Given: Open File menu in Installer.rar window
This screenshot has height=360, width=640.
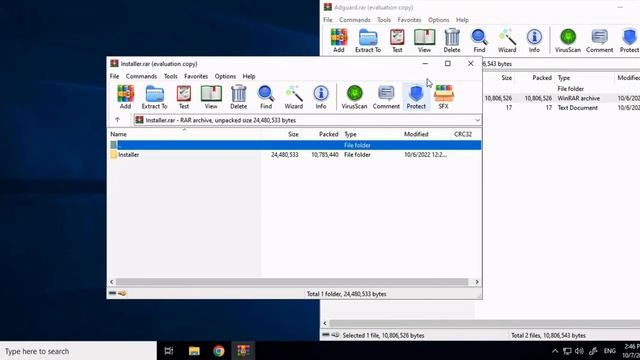Looking at the screenshot, I should (114, 76).
